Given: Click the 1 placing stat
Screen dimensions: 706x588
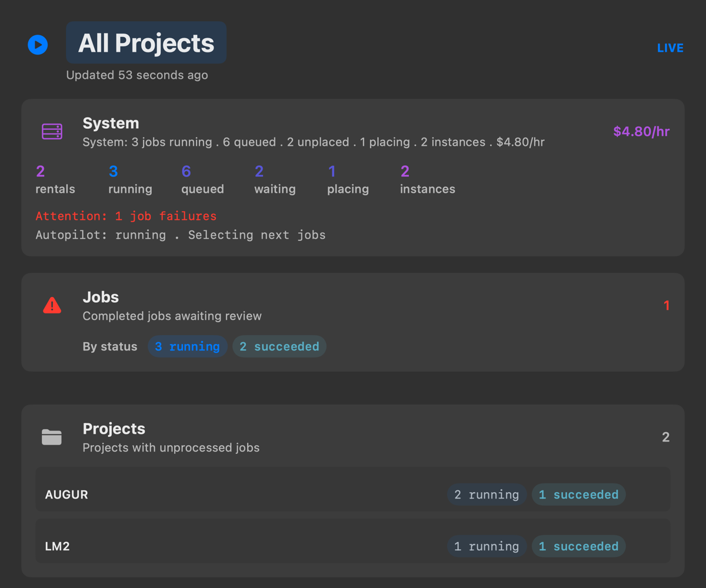Looking at the screenshot, I should click(x=348, y=180).
